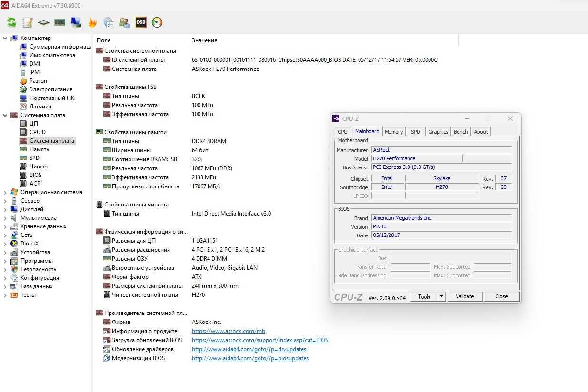The image size is (588, 392).
Task: Switch to CPU tab in CPU-Z
Action: coord(342,132)
